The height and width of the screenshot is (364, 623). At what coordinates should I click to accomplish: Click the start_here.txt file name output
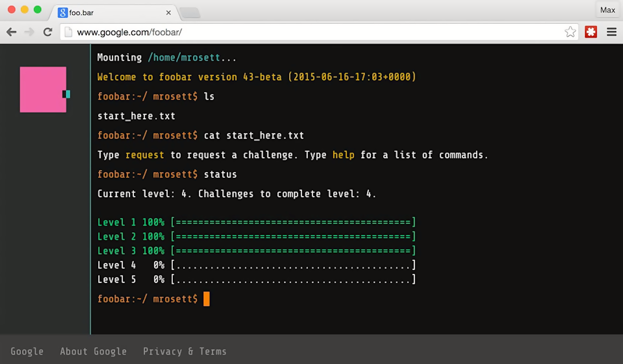click(x=137, y=116)
